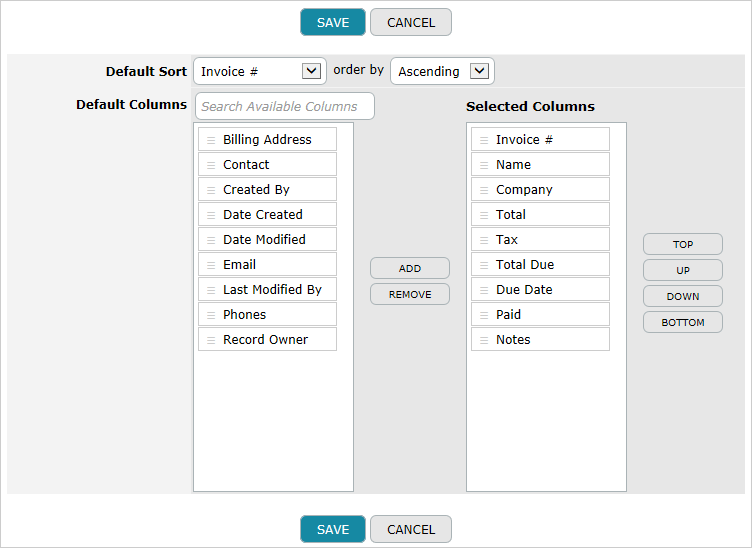The height and width of the screenshot is (548, 752).
Task: Select Due Date in Selected Columns
Action: coord(540,289)
